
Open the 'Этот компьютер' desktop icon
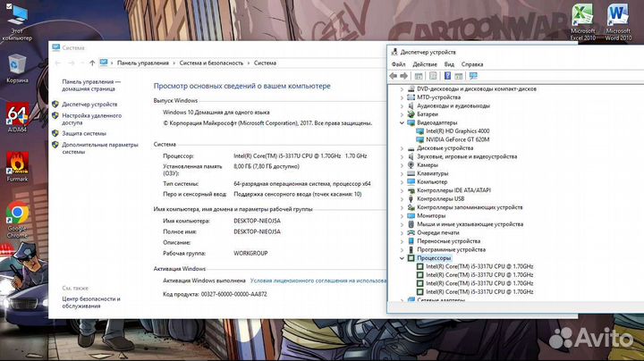(17, 21)
